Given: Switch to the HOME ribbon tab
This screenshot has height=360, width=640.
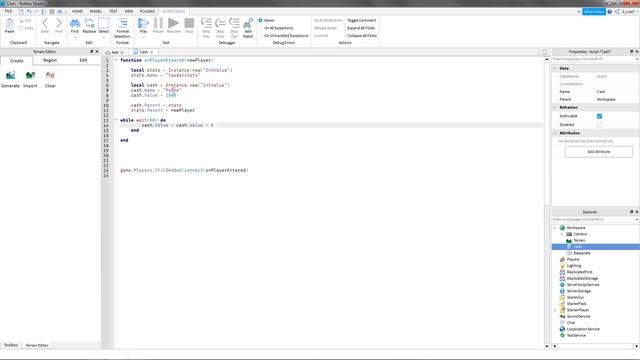Looking at the screenshot, I should pos(77,11).
